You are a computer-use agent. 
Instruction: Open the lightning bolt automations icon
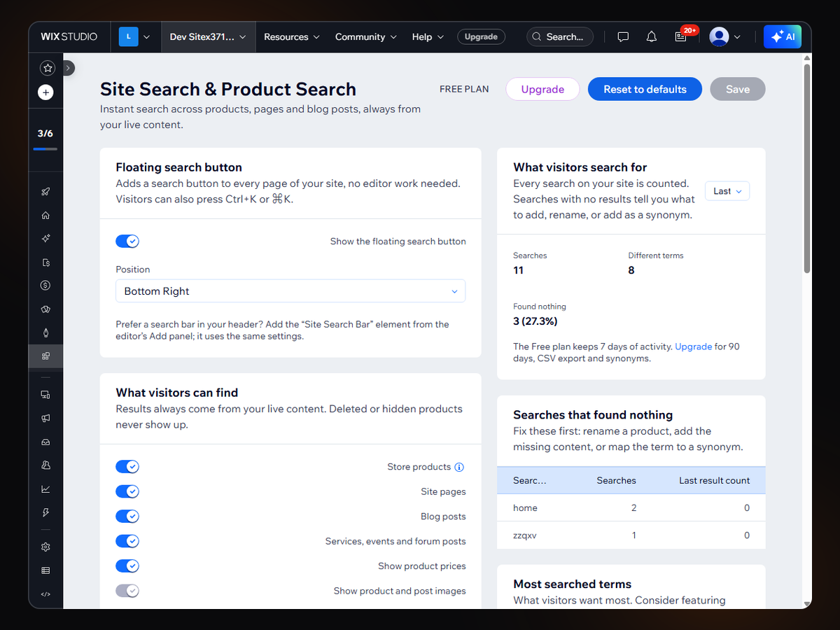point(45,512)
